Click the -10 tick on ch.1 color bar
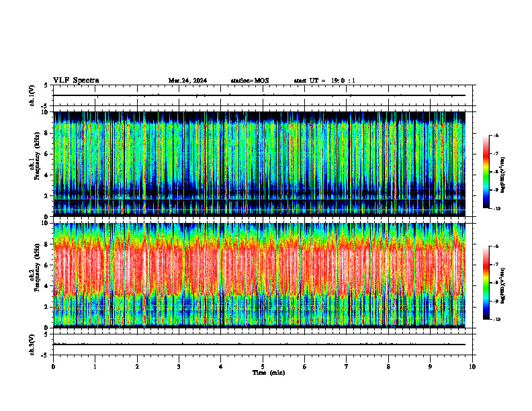 pyautogui.click(x=496, y=208)
